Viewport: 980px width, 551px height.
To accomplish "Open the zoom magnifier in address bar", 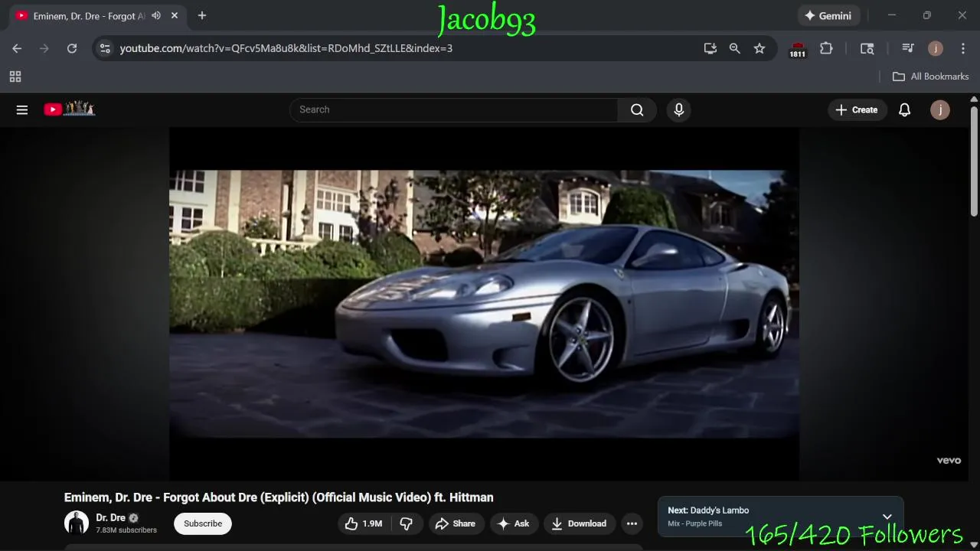I will click(x=735, y=48).
